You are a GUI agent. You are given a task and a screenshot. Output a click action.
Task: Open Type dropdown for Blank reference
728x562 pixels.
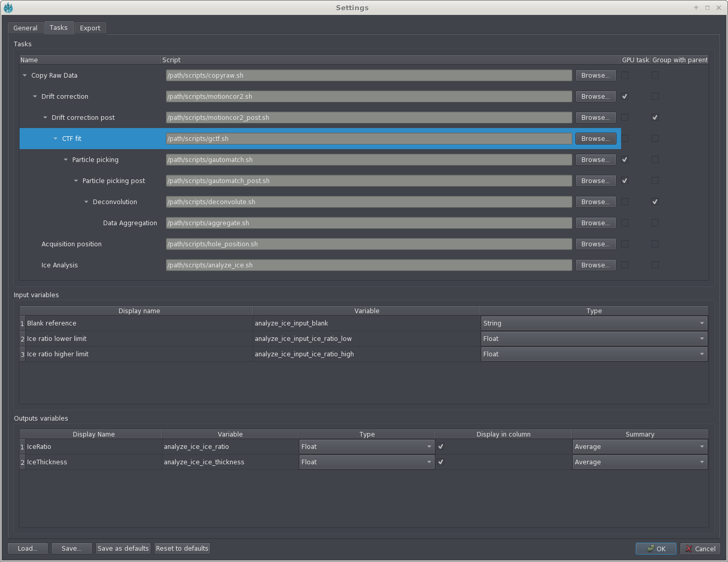(594, 323)
